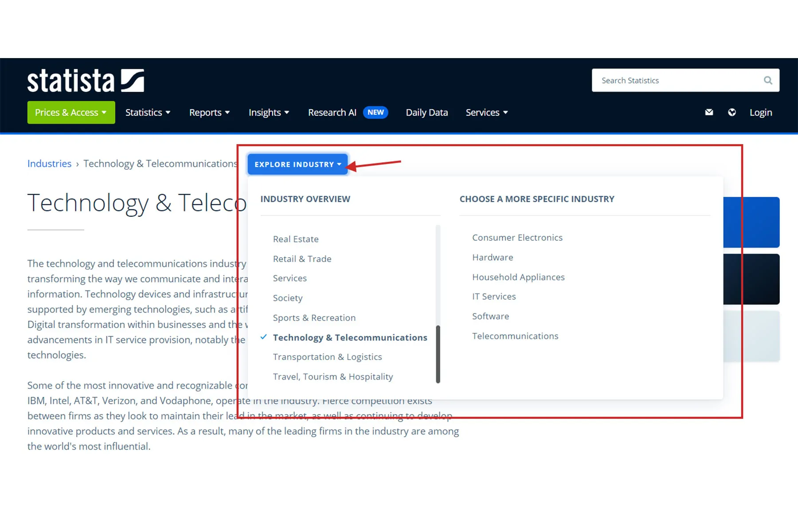This screenshot has height=532, width=798.
Task: Click the Login link
Action: click(x=760, y=113)
